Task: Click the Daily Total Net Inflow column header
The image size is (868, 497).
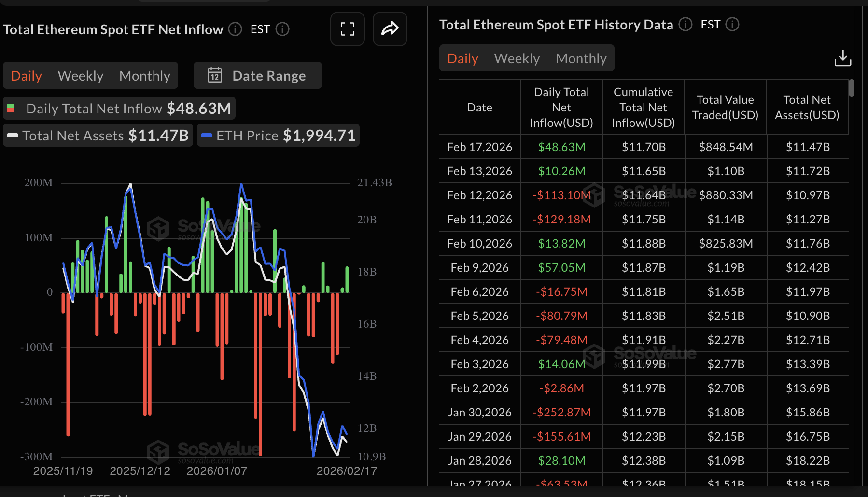Action: coord(561,107)
